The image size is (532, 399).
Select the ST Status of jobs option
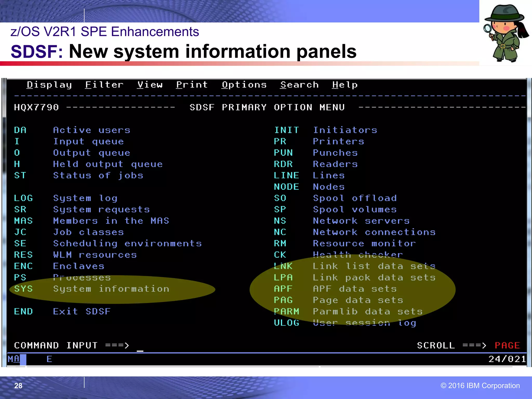pos(79,176)
